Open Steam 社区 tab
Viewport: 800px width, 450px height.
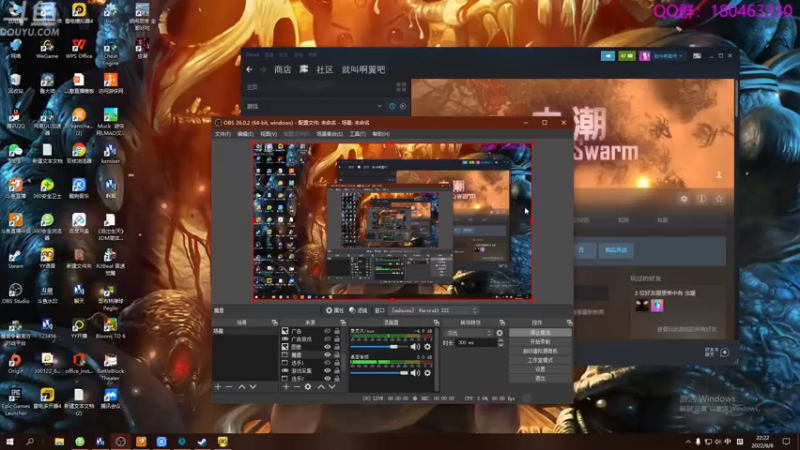[324, 69]
